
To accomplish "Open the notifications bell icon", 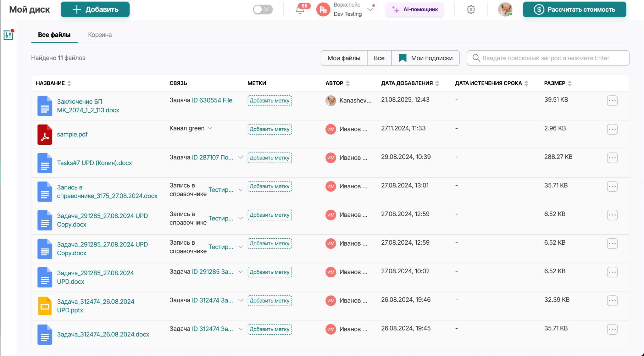I will (300, 10).
